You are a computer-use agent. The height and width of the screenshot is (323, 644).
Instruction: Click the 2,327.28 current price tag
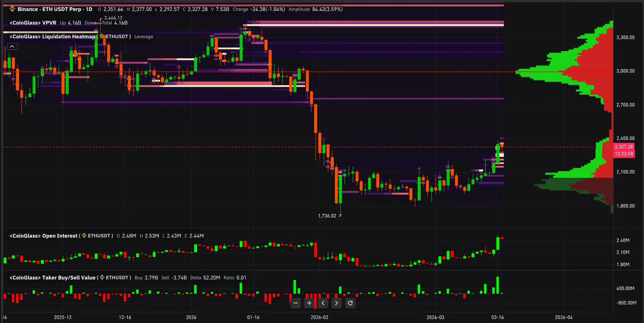pyautogui.click(x=624, y=146)
